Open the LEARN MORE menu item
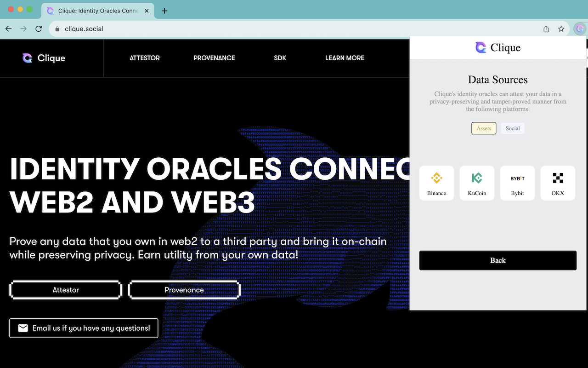Image resolution: width=588 pixels, height=368 pixels. coord(345,58)
